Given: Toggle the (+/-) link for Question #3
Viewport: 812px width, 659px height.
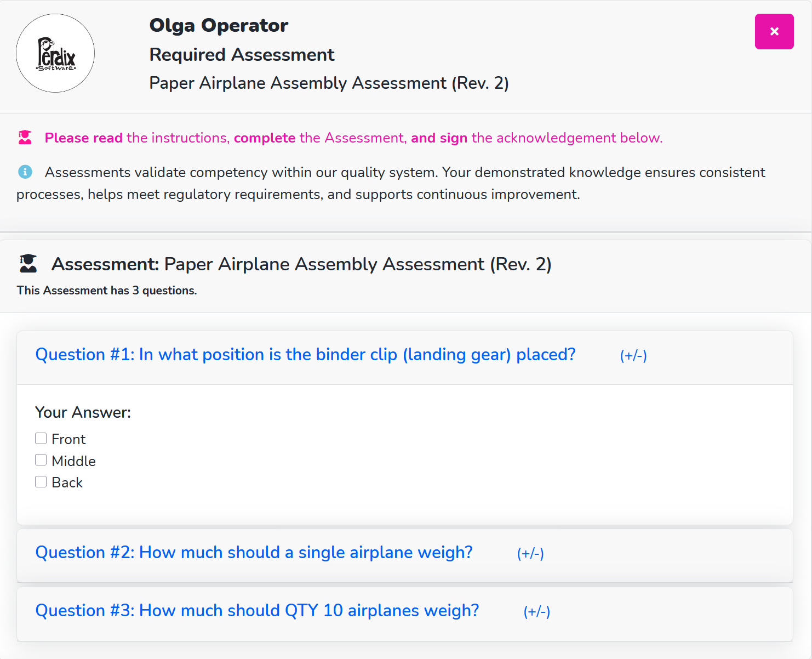Looking at the screenshot, I should point(537,612).
